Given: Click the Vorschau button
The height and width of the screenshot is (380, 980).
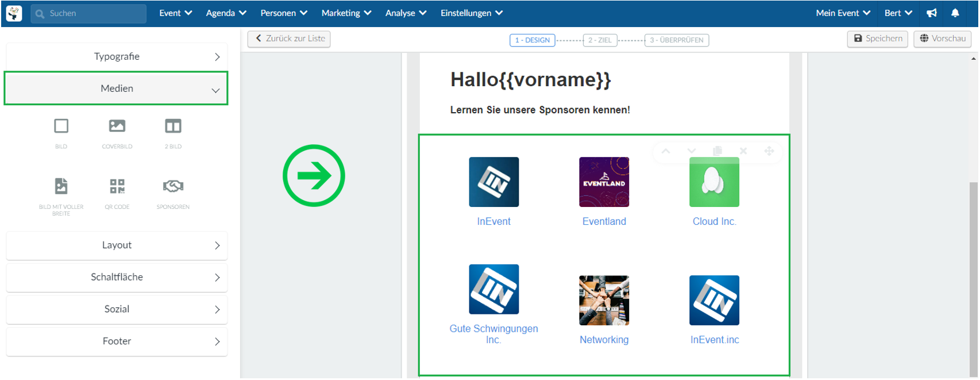Looking at the screenshot, I should [x=943, y=39].
